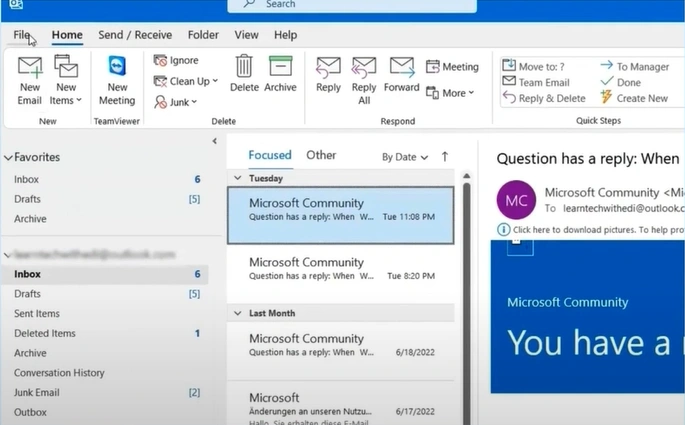
Task: Apply the Done quick step
Action: (620, 82)
